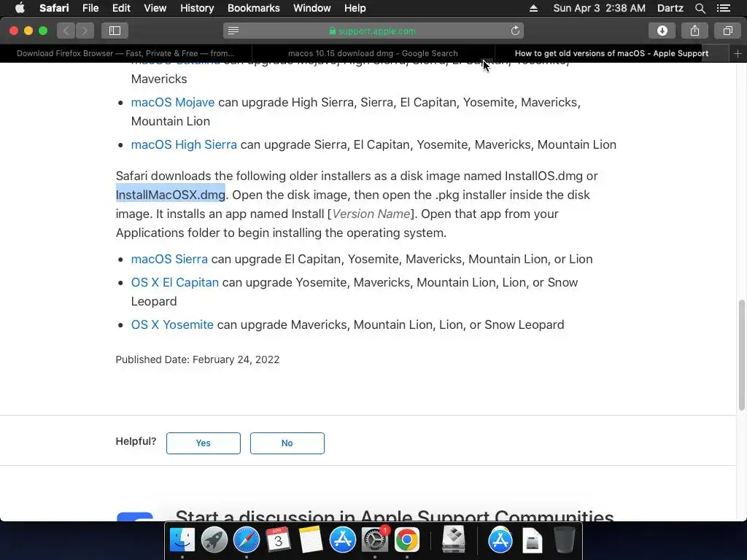This screenshot has width=747, height=560.
Task: Open Trash in the Dock
Action: click(565, 540)
